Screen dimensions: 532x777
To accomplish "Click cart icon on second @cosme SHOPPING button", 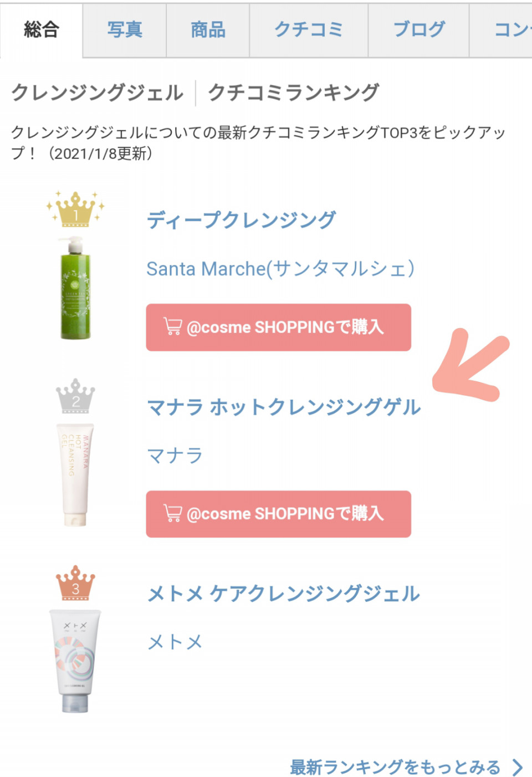I will point(172,513).
